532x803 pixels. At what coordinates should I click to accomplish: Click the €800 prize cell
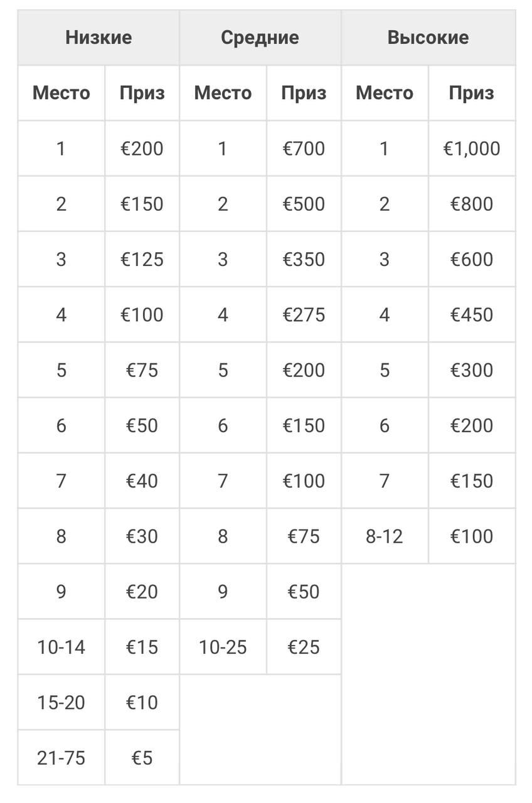[472, 204]
